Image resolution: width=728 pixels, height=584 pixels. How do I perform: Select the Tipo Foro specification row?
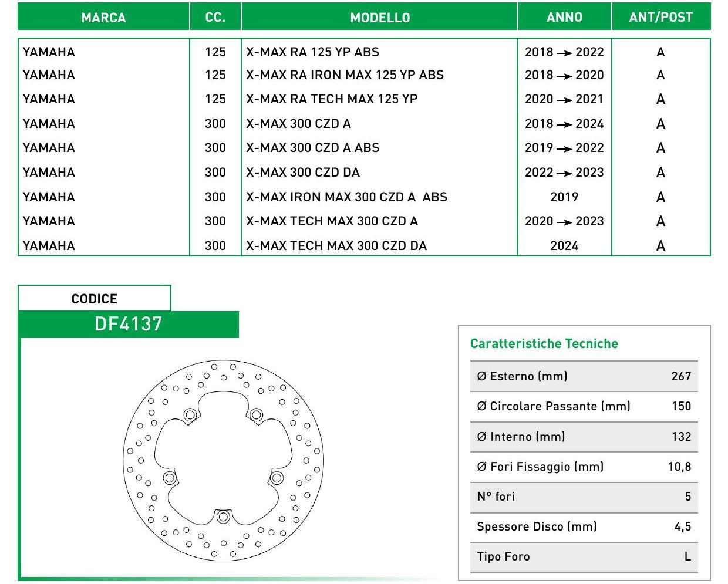[x=584, y=556]
